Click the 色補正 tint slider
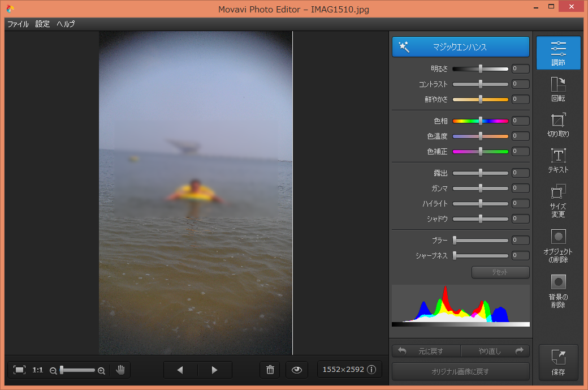 [x=481, y=152]
